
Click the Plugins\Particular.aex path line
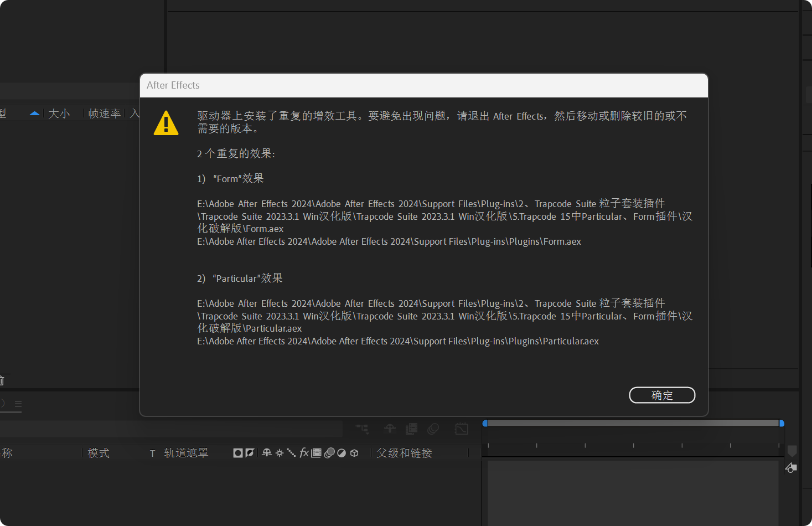point(398,341)
